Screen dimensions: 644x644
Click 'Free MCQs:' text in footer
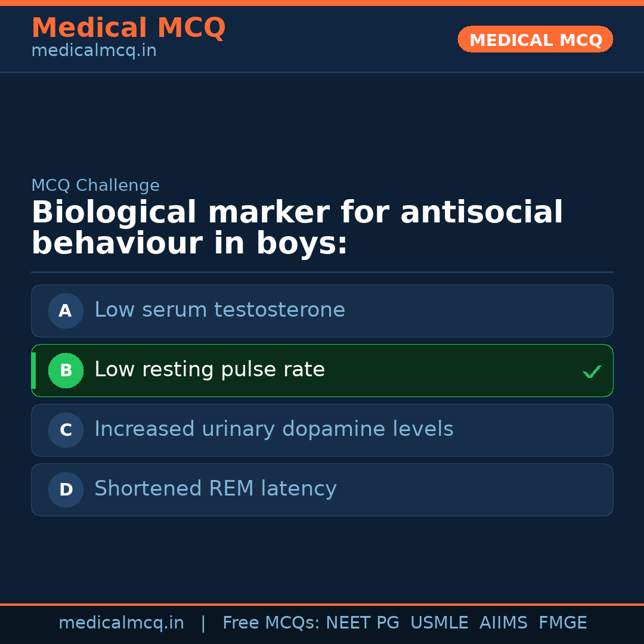tap(271, 623)
